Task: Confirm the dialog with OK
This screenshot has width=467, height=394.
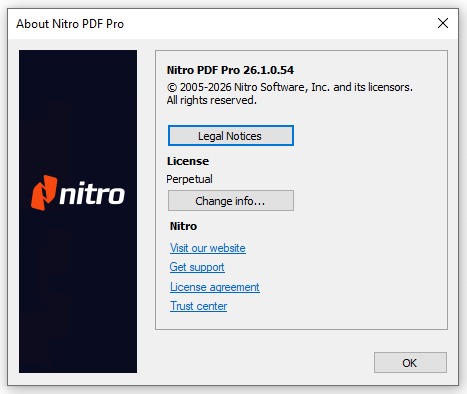Action: click(410, 362)
